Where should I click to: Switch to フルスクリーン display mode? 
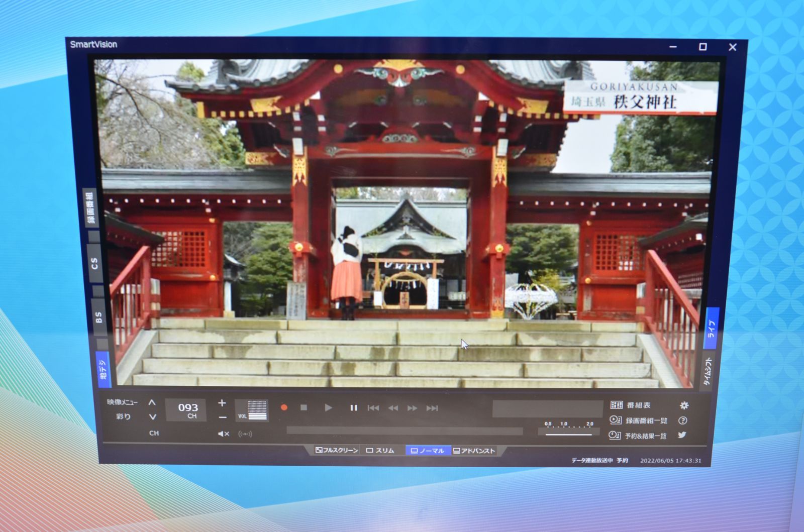(x=336, y=450)
